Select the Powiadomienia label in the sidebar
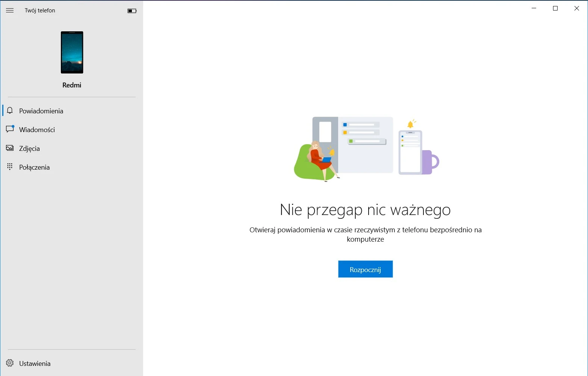Screen dimensions: 588x376 [x=41, y=111]
